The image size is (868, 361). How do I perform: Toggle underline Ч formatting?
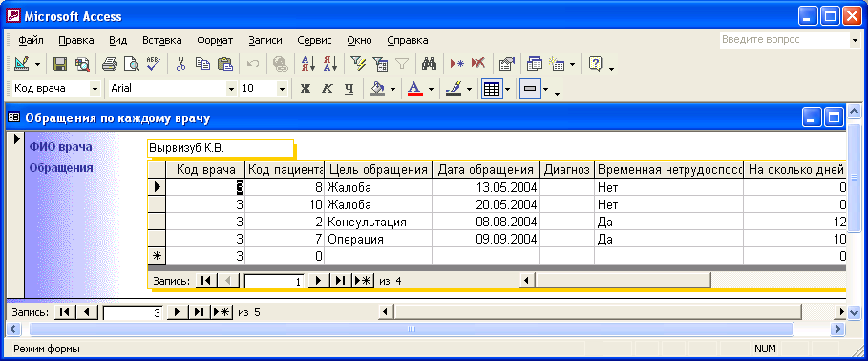click(x=349, y=88)
